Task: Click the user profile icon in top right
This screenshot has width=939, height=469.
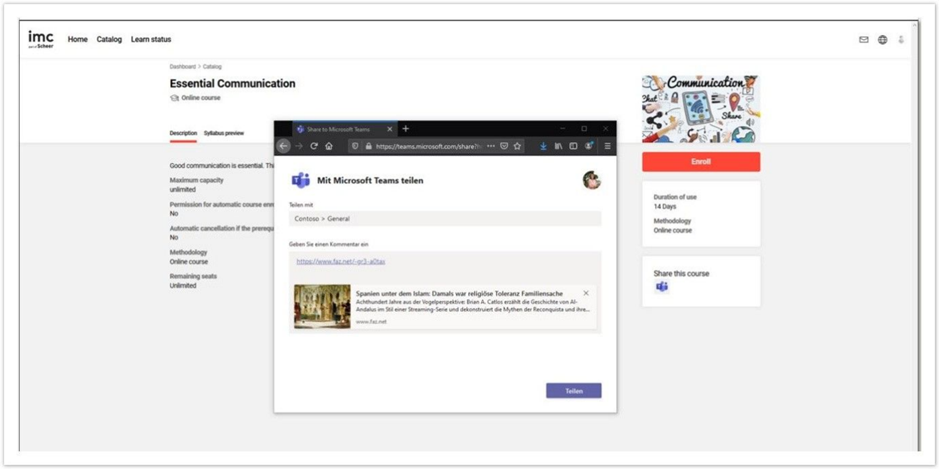Action: pyautogui.click(x=901, y=40)
